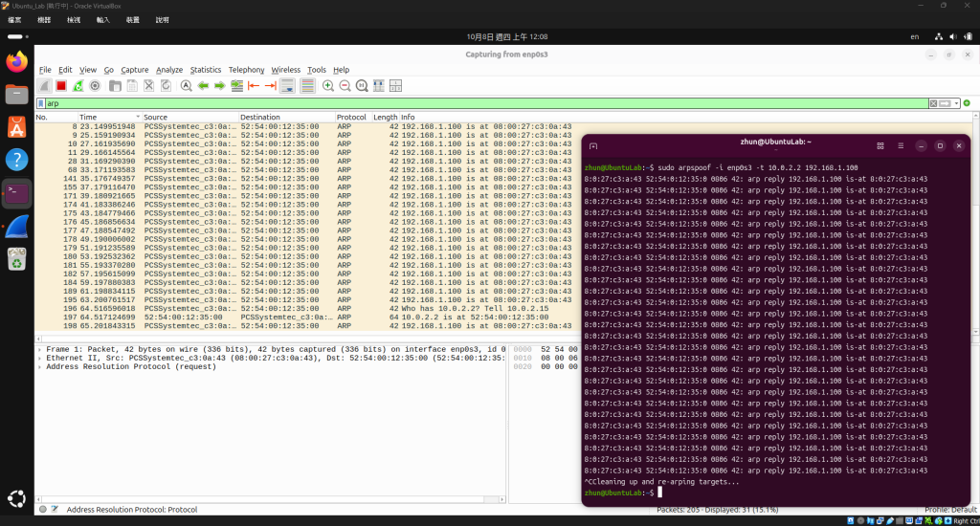Find a packet magnifier icon
This screenshot has width=980, height=526.
point(187,86)
